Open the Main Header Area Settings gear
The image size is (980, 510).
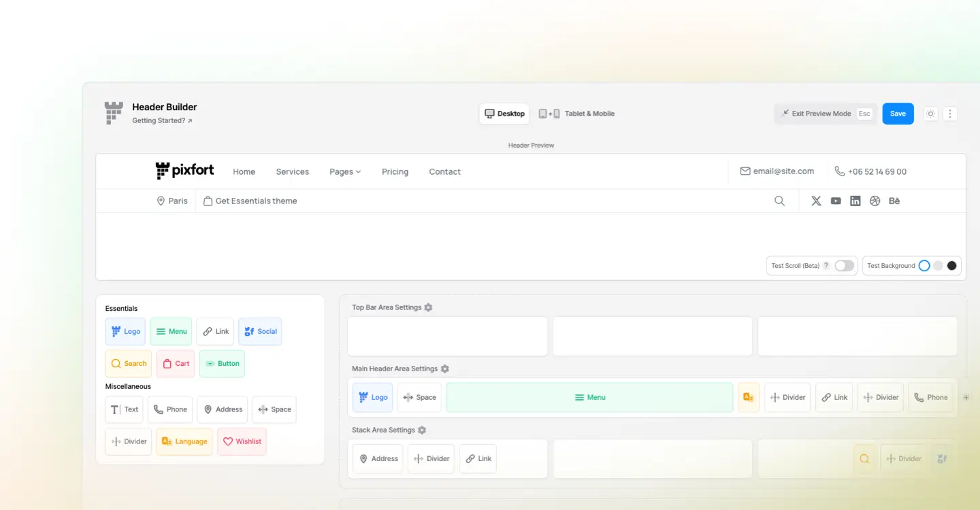tap(445, 369)
